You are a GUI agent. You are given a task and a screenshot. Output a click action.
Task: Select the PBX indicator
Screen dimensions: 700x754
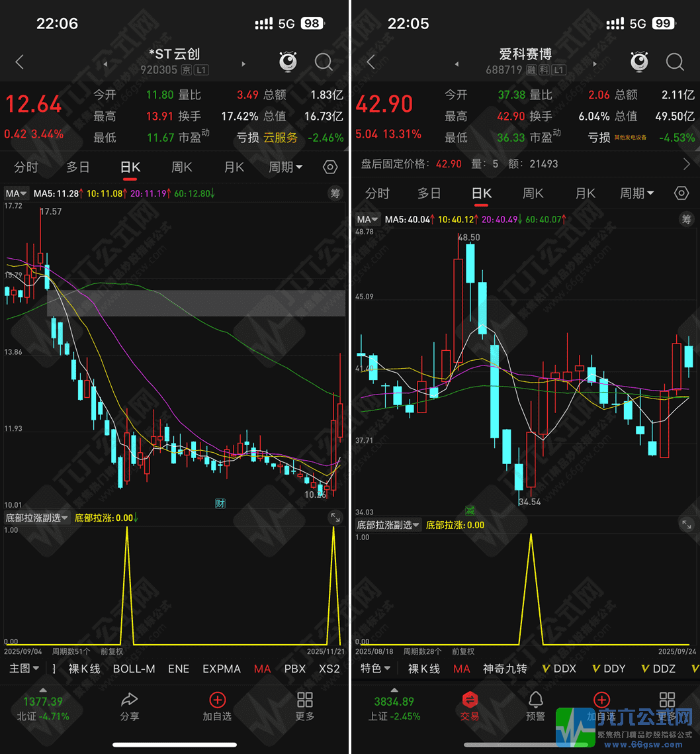tap(294, 669)
